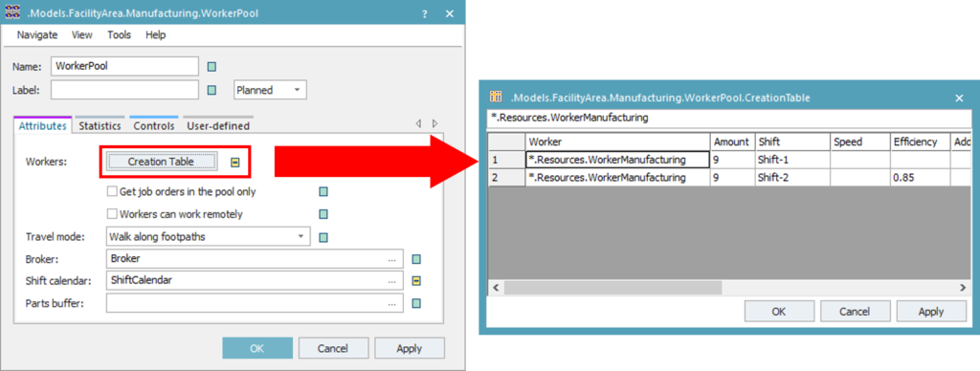Viewport: 980px width, 371px height.
Task: Click Apply in the CreationTable window
Action: tap(930, 311)
